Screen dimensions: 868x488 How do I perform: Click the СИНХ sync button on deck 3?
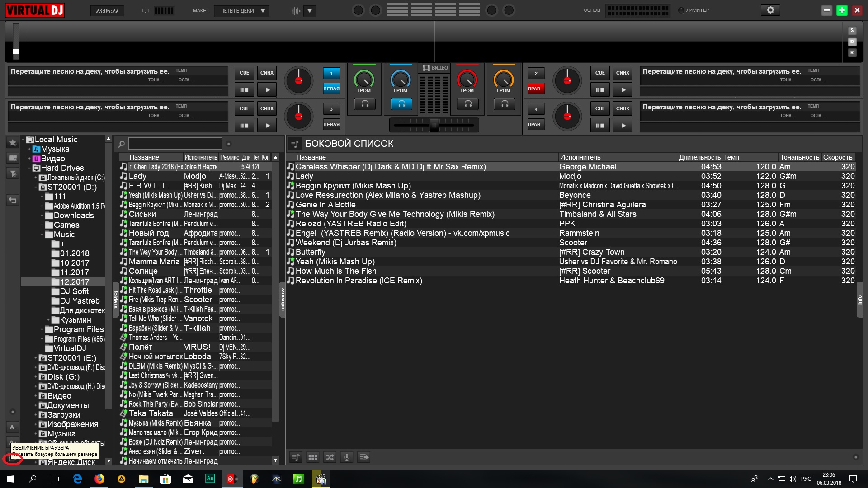click(267, 108)
